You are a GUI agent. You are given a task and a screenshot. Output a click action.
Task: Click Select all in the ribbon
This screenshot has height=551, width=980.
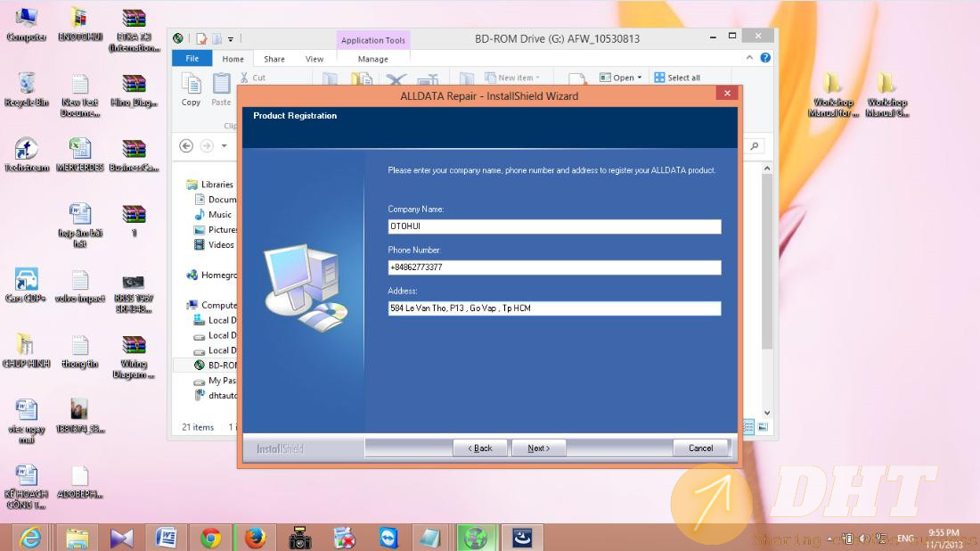677,78
